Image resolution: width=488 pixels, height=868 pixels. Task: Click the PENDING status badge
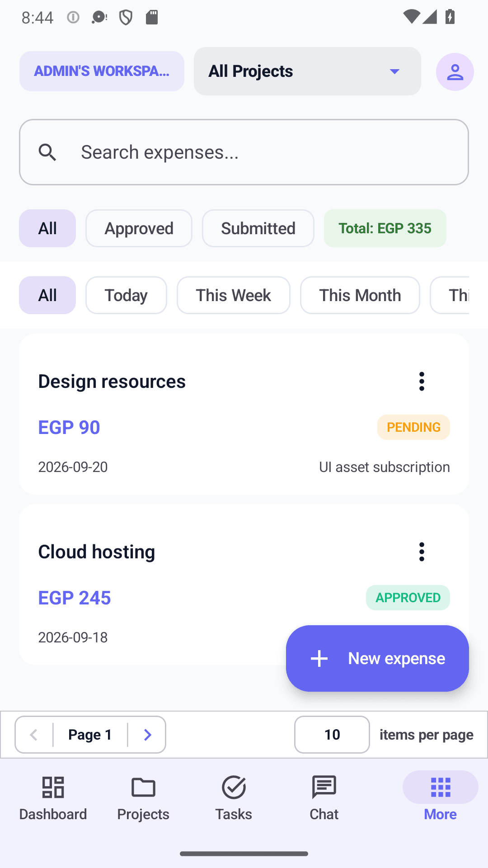tap(413, 427)
